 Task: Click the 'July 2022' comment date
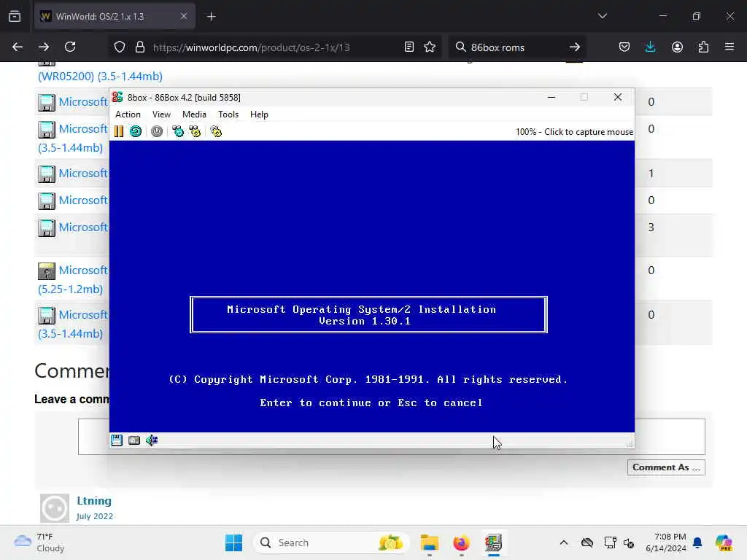(x=94, y=516)
